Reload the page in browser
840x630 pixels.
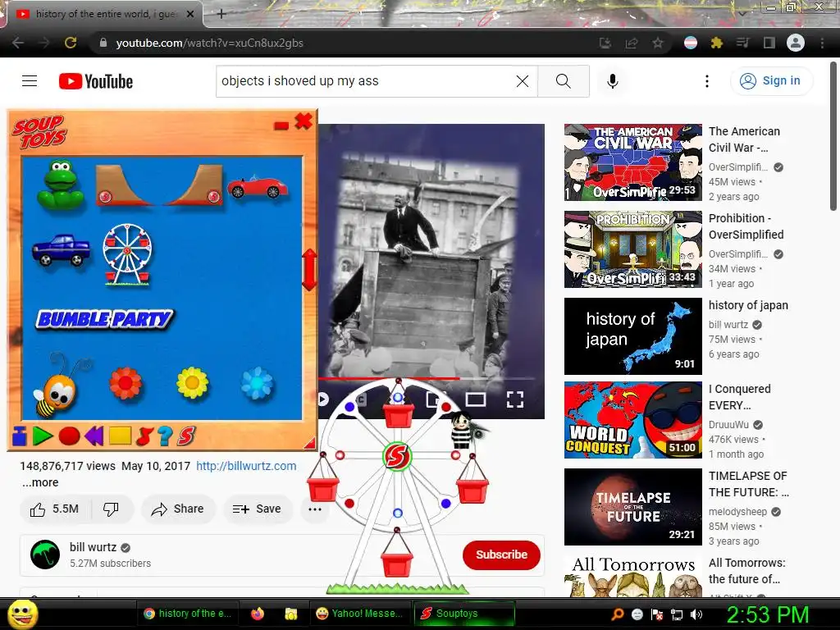click(x=71, y=43)
